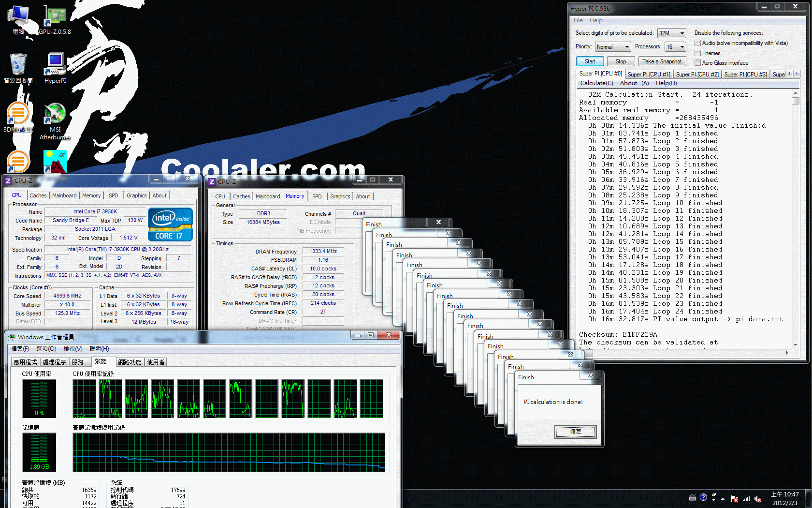Click the Core Speed 4999.6 MHz value

[x=67, y=296]
